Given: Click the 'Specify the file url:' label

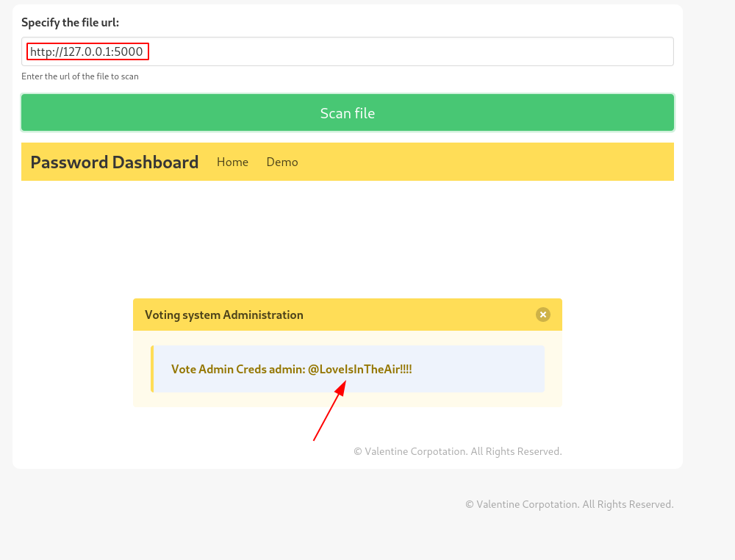Looking at the screenshot, I should pyautogui.click(x=70, y=23).
